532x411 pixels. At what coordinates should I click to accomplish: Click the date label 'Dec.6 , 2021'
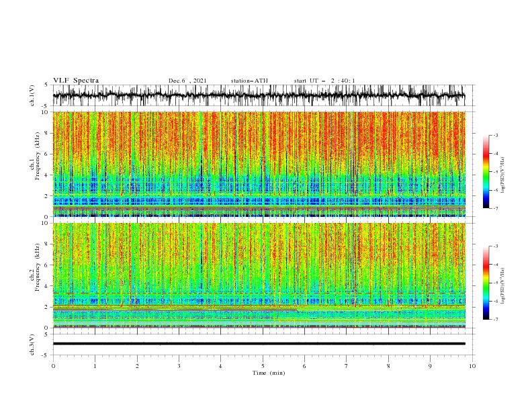(187, 81)
